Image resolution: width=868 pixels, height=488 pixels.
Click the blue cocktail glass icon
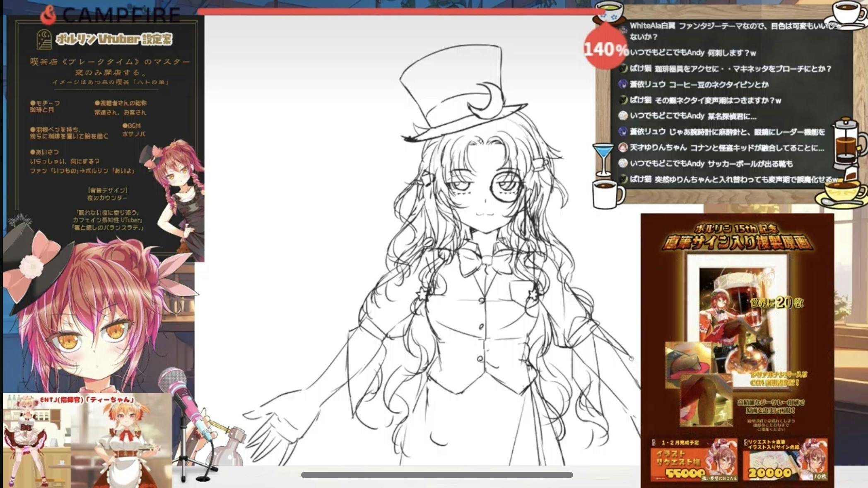click(603, 159)
